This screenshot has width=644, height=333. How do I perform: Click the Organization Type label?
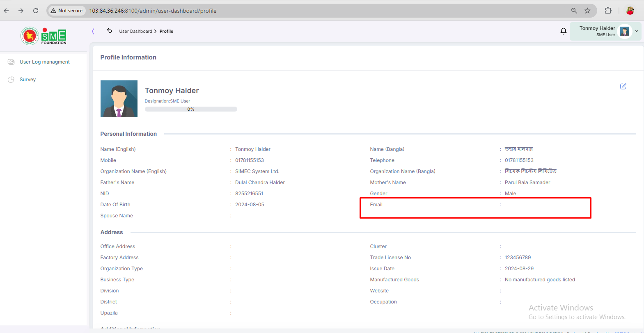[x=121, y=269]
